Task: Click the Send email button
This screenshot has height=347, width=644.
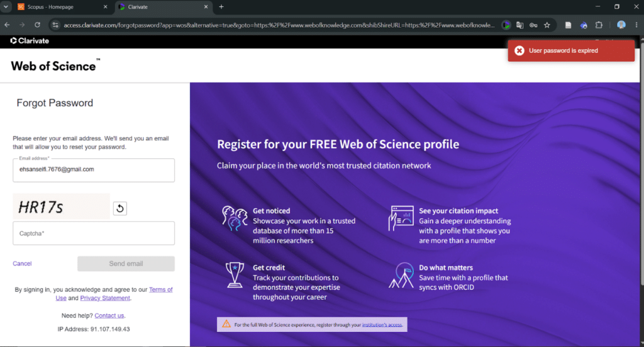Action: 126,263
